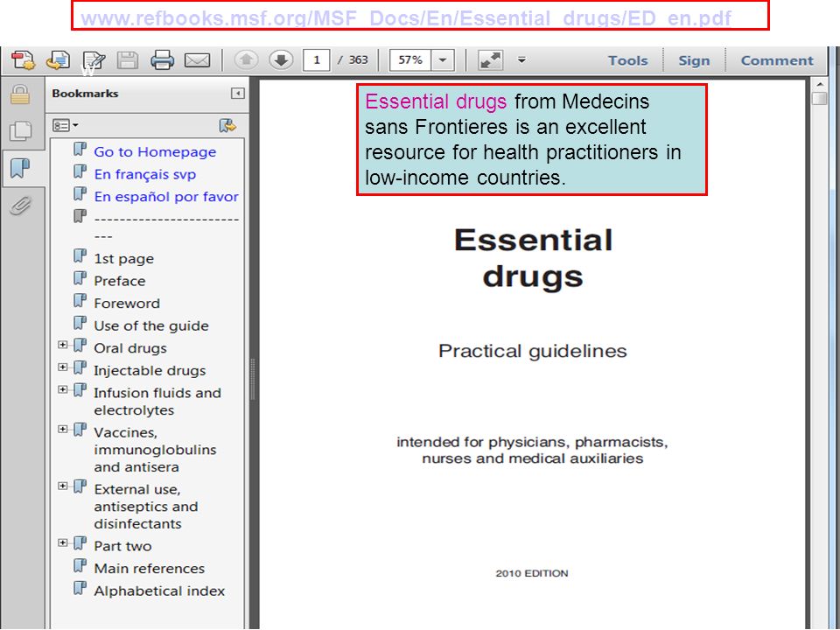The width and height of the screenshot is (840, 630).
Task: Open the zoom percentage dropdown arrow
Action: point(443,60)
